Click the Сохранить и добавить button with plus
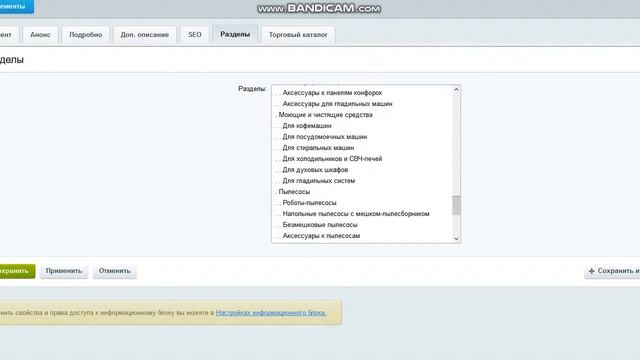 coord(612,271)
